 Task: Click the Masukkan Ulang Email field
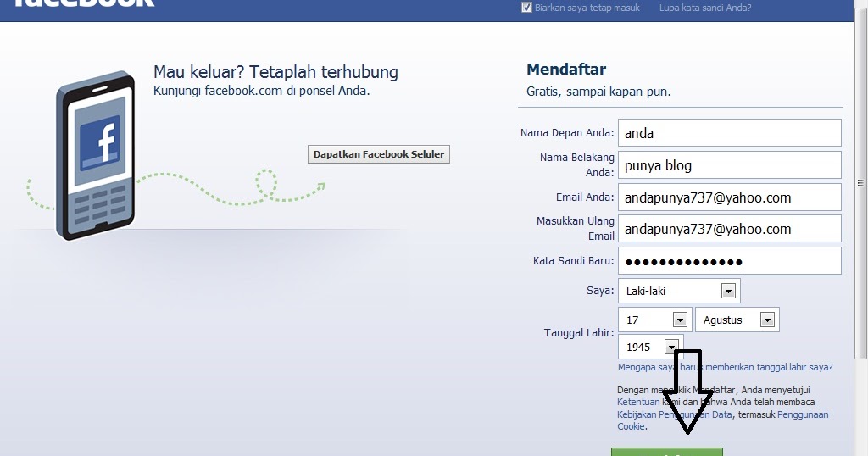click(730, 229)
